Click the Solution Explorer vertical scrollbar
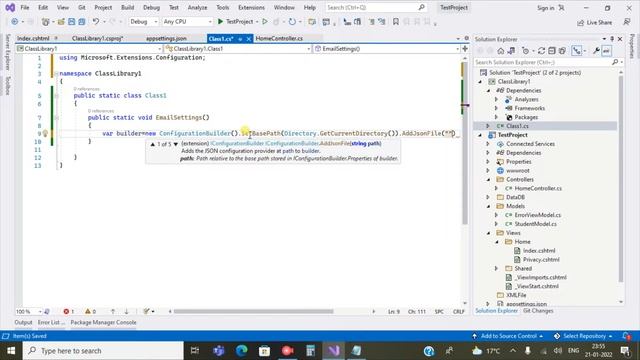Image resolution: width=640 pixels, height=360 pixels. 621,180
